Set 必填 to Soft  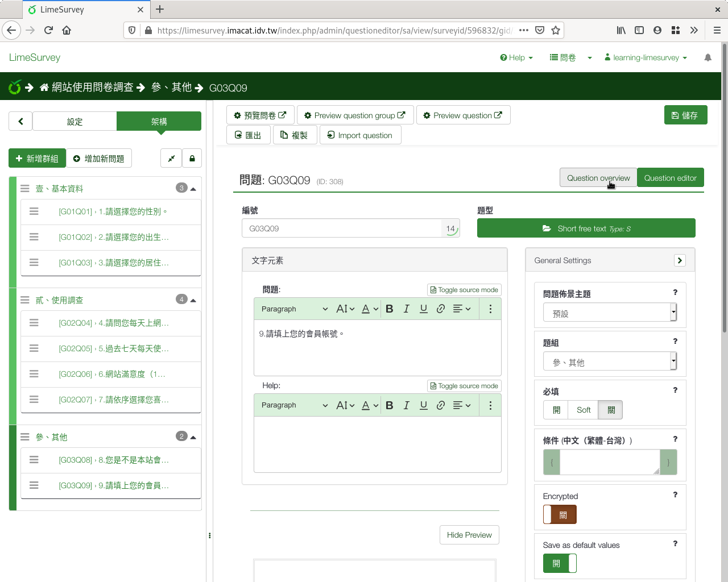[x=584, y=410]
